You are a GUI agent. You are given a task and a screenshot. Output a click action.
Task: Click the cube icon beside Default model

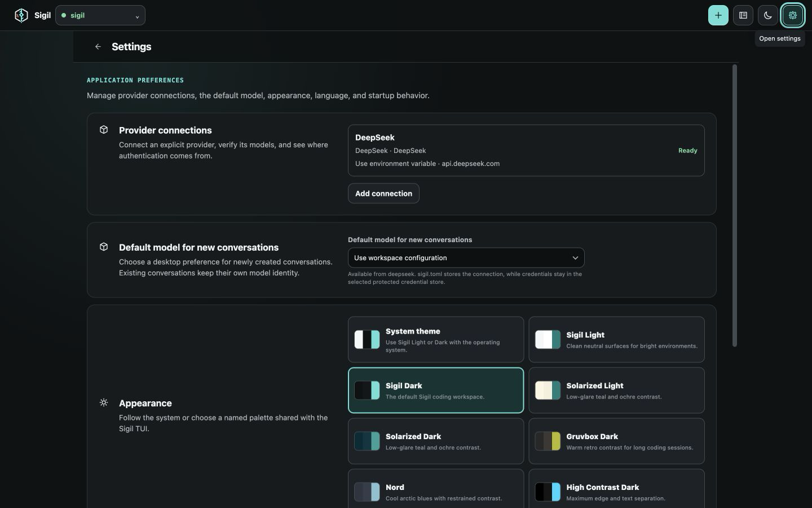pyautogui.click(x=104, y=247)
